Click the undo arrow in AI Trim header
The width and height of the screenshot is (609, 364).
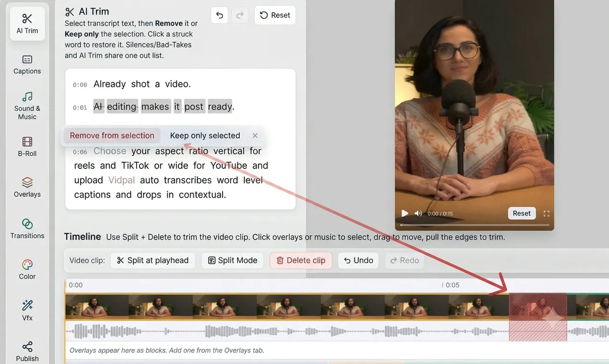(x=219, y=15)
